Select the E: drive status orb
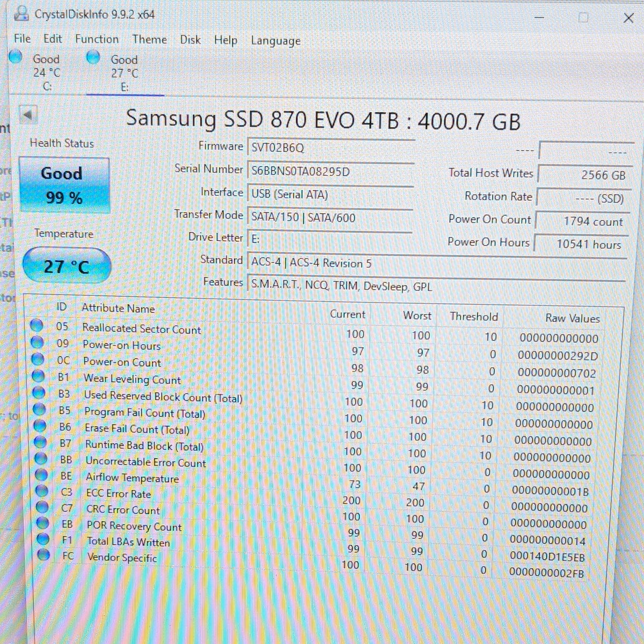This screenshot has height=644, width=644. coord(93,56)
